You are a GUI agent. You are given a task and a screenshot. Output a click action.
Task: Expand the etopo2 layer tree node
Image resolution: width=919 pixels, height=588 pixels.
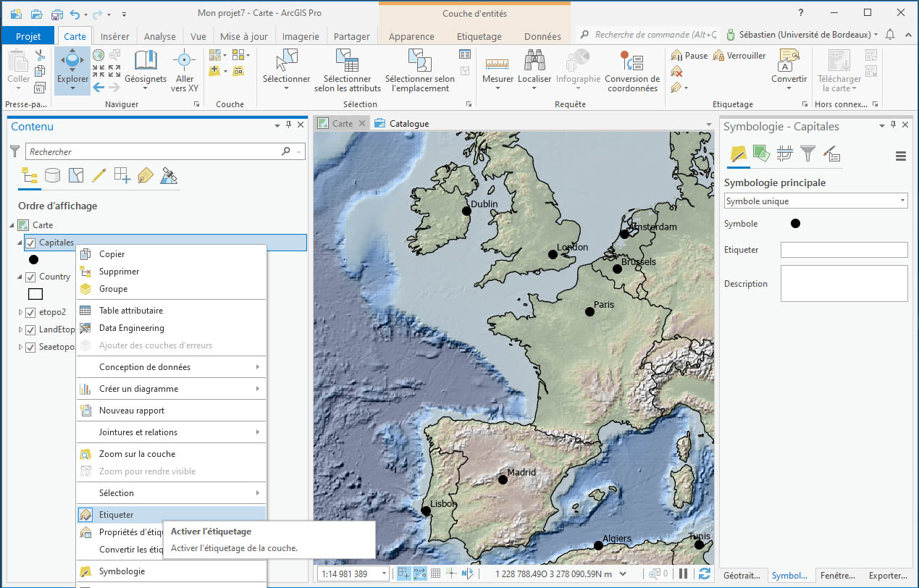[20, 313]
